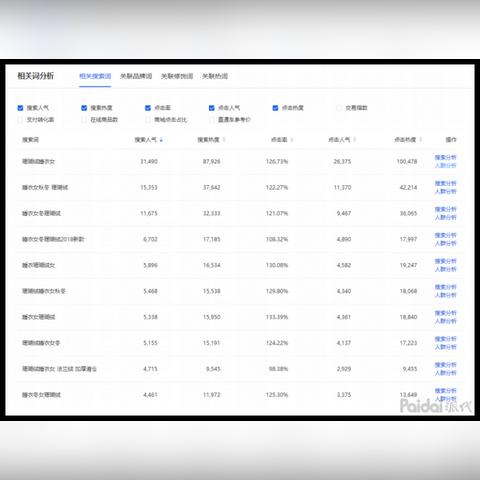Click click-rate value 122.27%

(x=277, y=188)
